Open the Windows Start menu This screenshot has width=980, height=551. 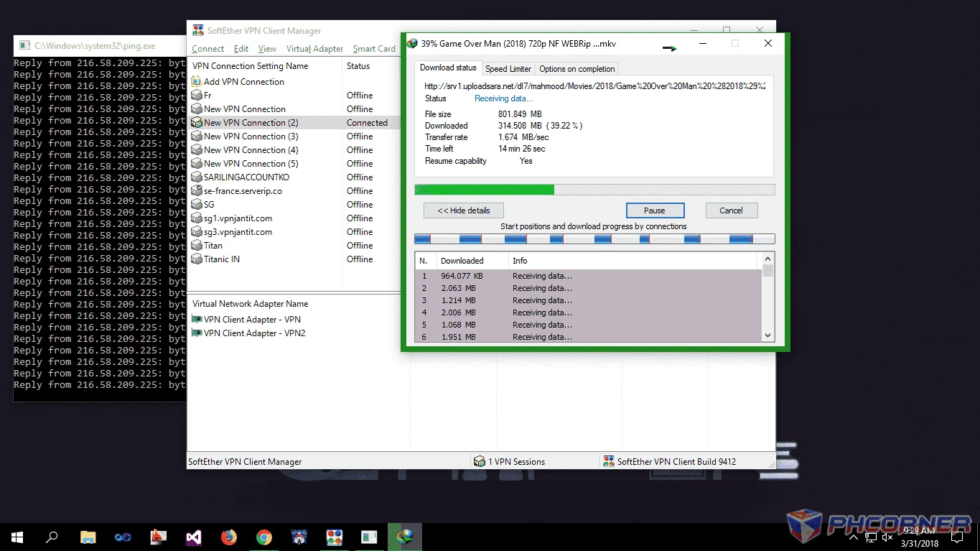(17, 537)
